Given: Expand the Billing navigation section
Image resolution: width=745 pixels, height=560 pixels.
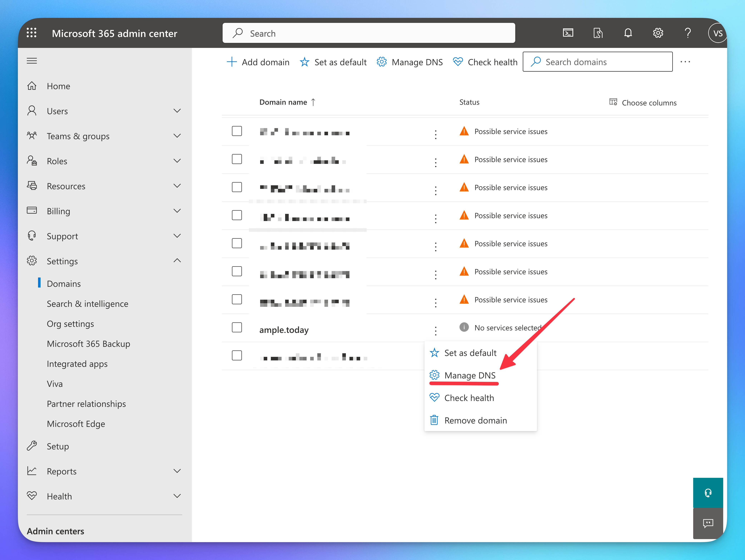Looking at the screenshot, I should (x=177, y=211).
